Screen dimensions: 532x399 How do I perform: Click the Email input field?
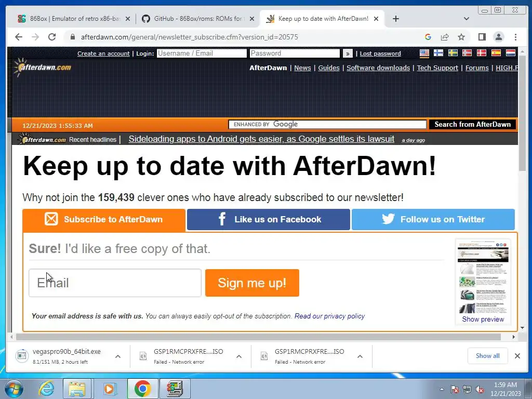point(115,283)
